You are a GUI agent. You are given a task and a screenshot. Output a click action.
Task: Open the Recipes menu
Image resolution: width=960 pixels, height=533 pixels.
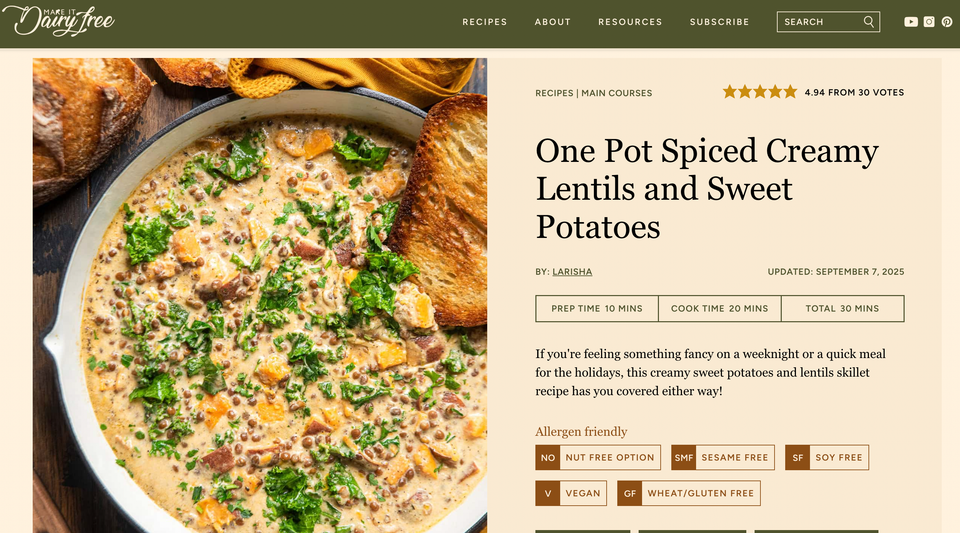[484, 22]
